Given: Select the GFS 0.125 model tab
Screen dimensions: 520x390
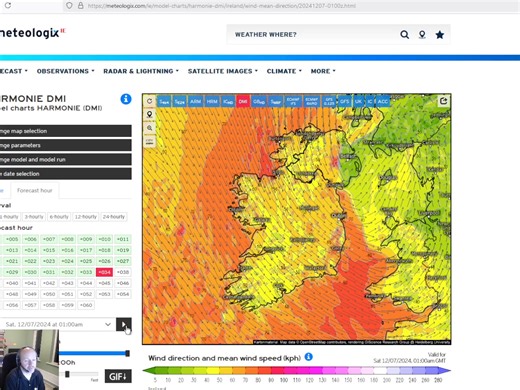Looking at the screenshot, I should click(x=329, y=101).
